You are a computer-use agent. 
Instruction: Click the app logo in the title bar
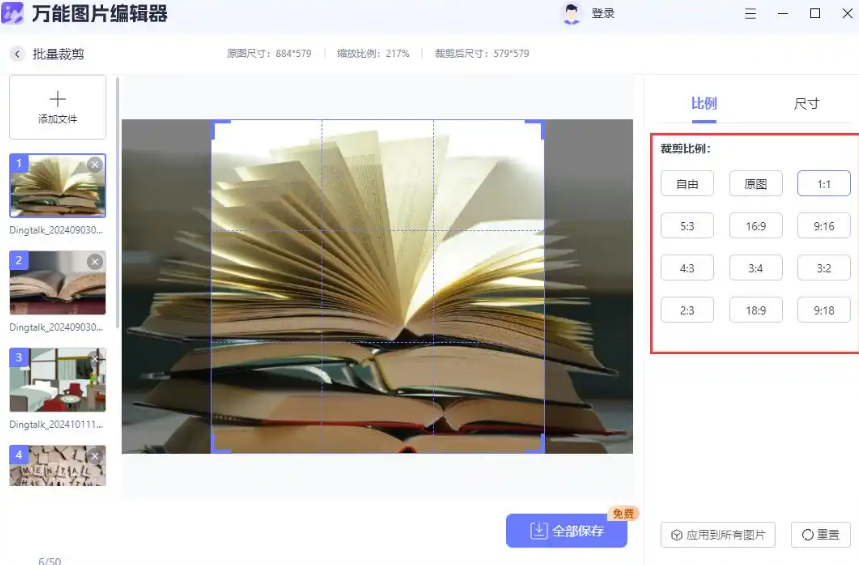point(13,13)
